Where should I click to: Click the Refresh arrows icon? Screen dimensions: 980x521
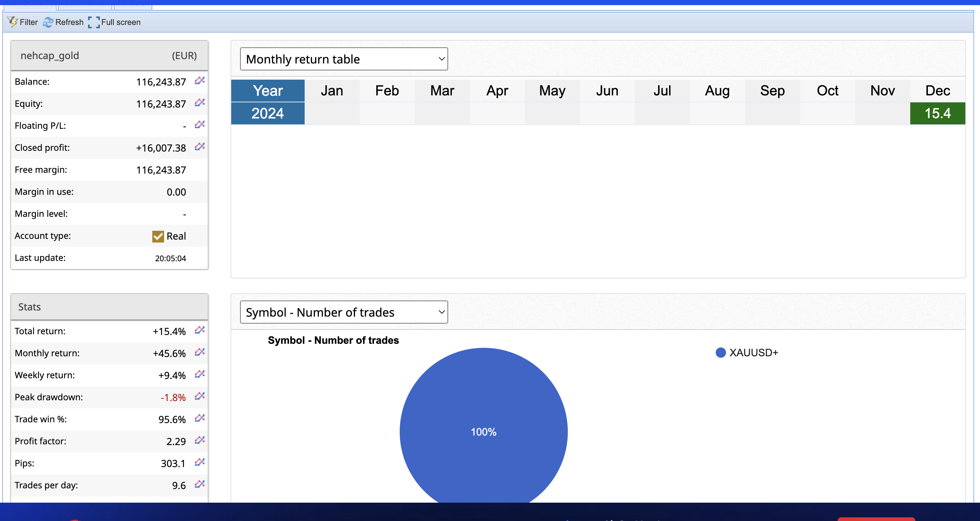pos(48,22)
